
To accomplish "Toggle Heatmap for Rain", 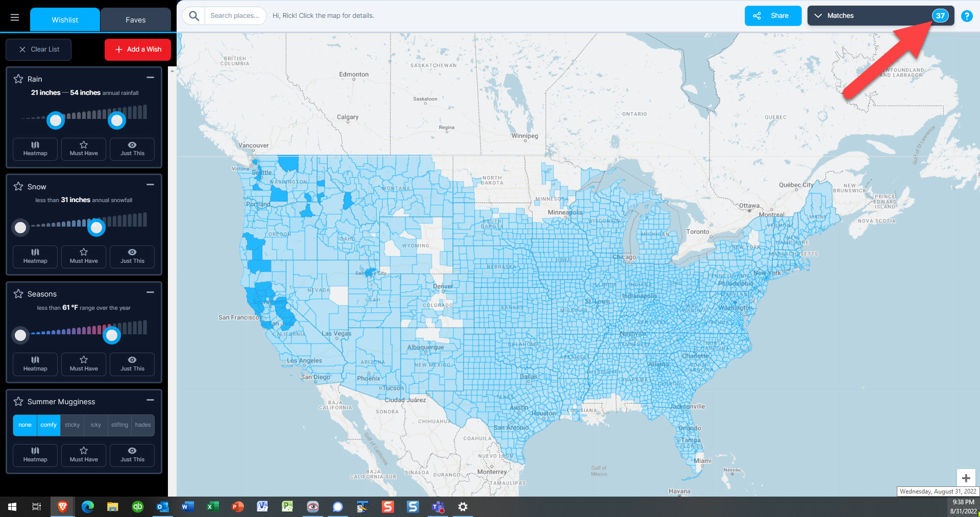I will [x=35, y=149].
